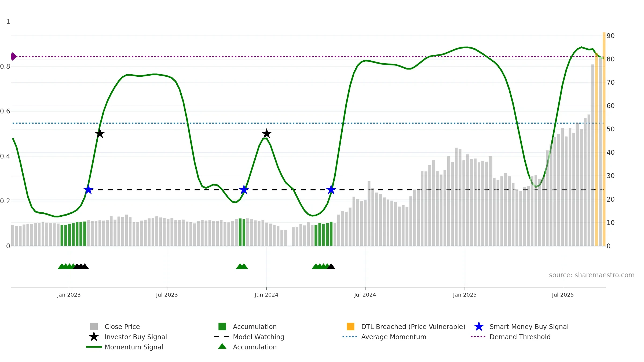Toggle Demand Threshold legend label
Screen dimensions: 644x362
pyautogui.click(x=520, y=337)
